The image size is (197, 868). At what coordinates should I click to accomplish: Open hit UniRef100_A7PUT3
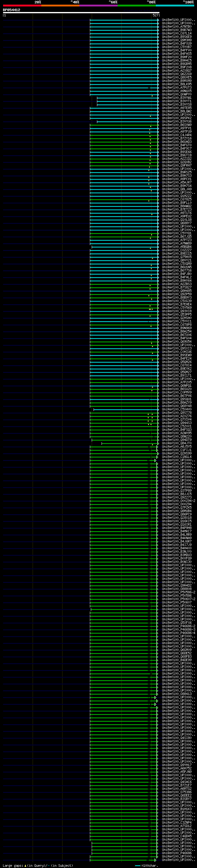[177, 88]
